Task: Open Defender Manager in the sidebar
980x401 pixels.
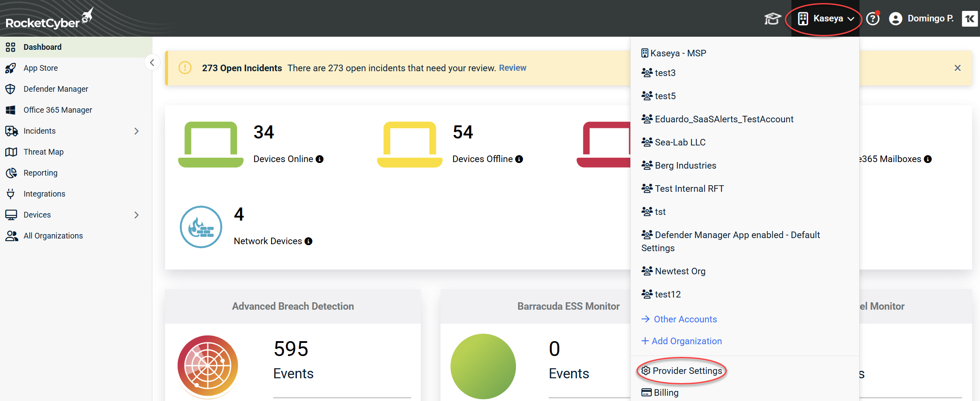Action: click(56, 89)
